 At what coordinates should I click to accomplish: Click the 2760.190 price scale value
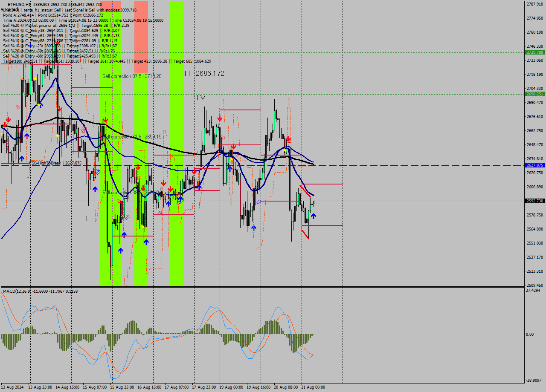tap(535, 32)
